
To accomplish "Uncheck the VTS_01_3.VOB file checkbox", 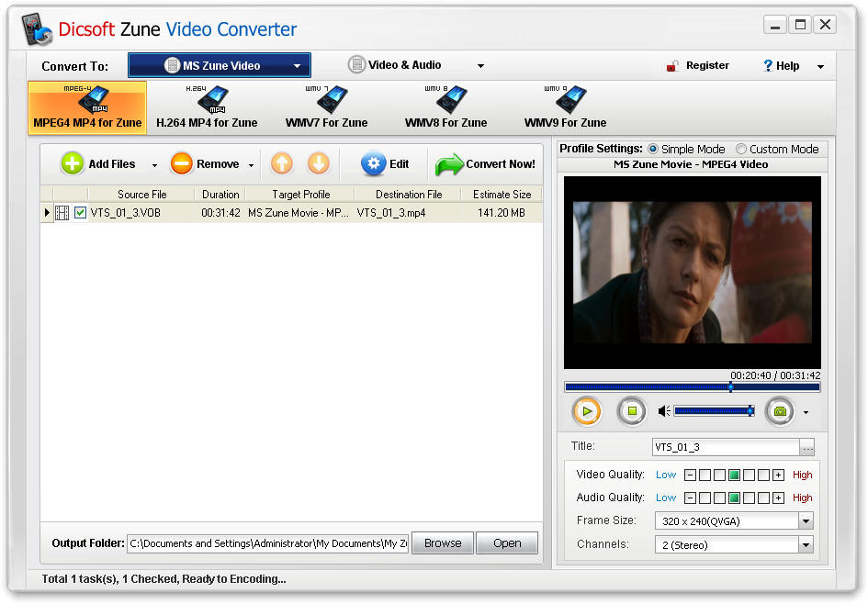I will tap(80, 213).
